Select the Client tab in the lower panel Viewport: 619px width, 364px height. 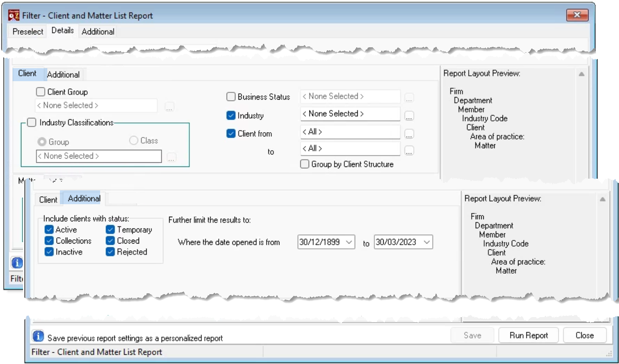(x=48, y=200)
